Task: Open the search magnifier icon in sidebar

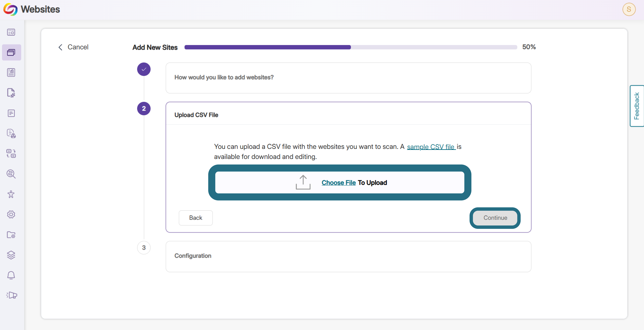Action: pos(11,174)
